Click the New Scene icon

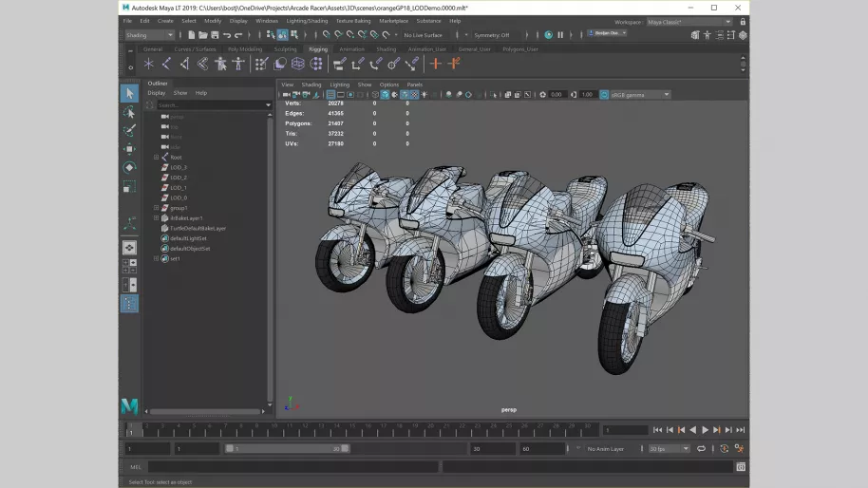(191, 35)
